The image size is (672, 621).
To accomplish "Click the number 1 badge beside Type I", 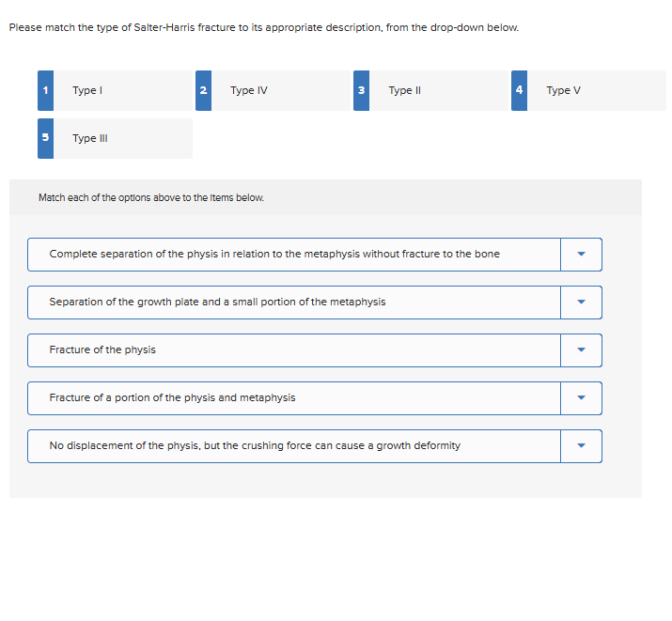I will (45, 90).
